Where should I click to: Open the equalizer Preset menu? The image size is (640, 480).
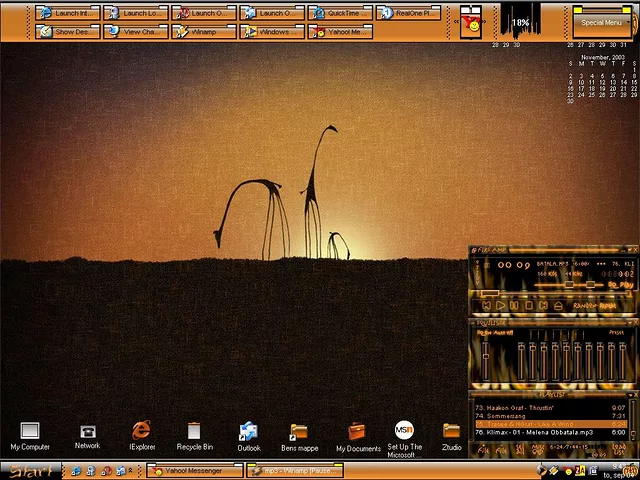pyautogui.click(x=617, y=332)
